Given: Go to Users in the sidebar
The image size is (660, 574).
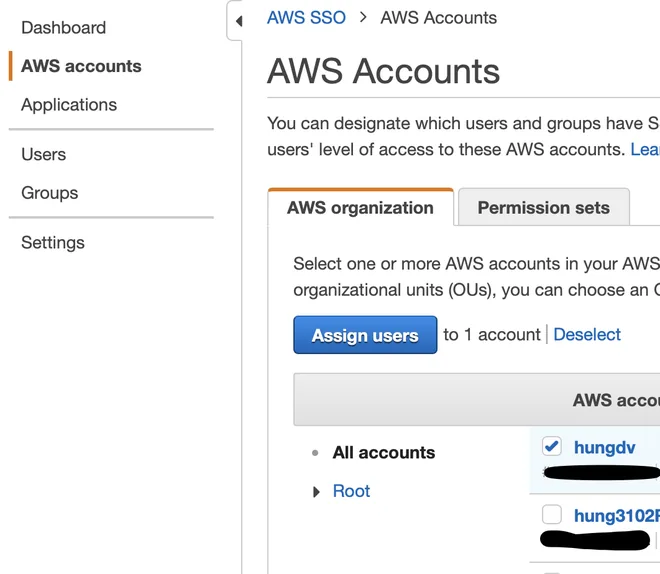Looking at the screenshot, I should click(x=44, y=154).
